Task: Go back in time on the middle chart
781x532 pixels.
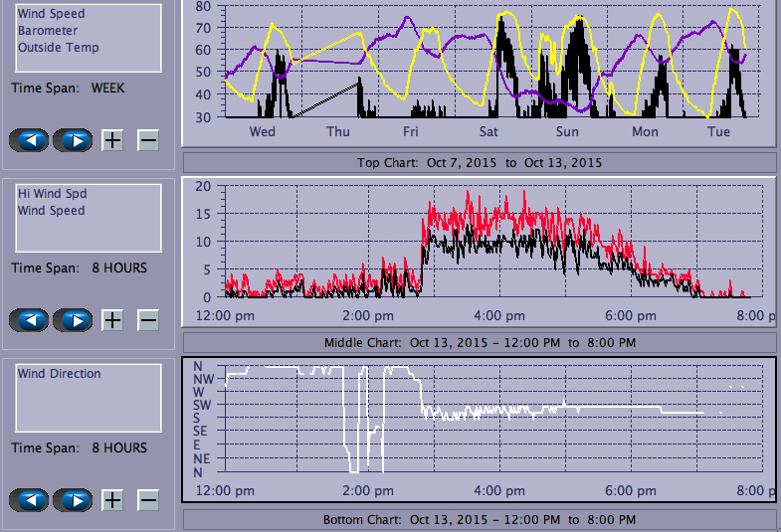Action: [x=32, y=320]
